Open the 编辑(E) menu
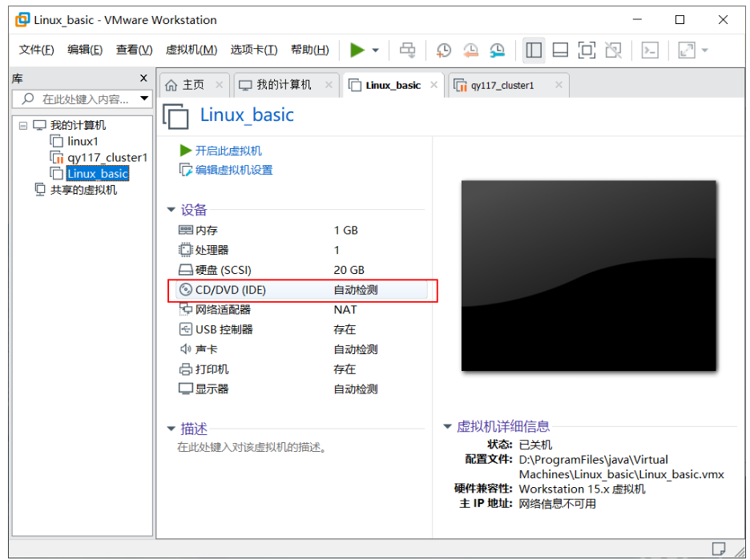Viewport: 750px width, 560px height. pos(85,50)
